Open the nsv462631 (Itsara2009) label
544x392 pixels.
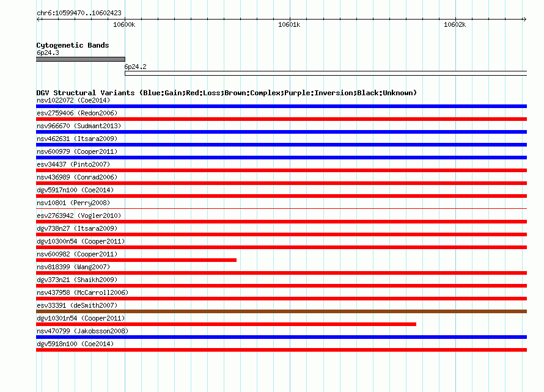pyautogui.click(x=77, y=139)
